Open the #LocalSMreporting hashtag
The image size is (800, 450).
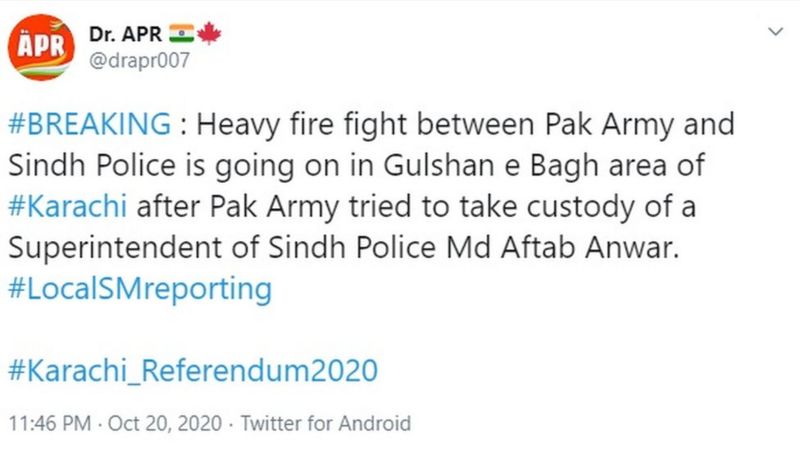(140, 289)
